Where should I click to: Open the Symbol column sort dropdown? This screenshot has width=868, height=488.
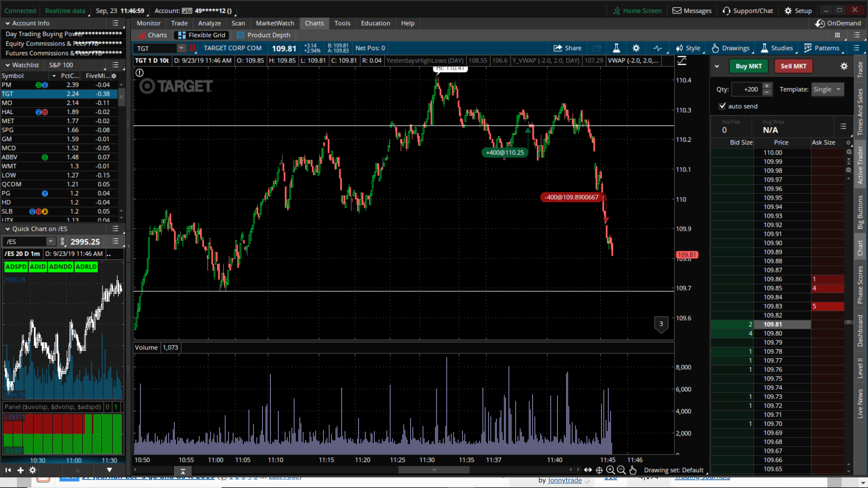[54, 76]
